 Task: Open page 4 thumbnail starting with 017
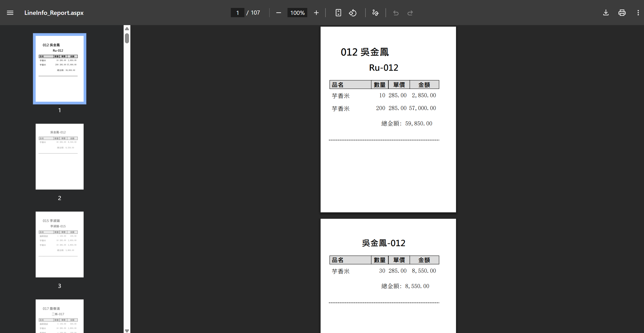click(x=60, y=316)
